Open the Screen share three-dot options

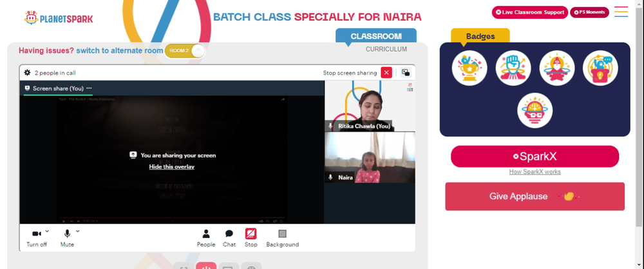pos(89,88)
